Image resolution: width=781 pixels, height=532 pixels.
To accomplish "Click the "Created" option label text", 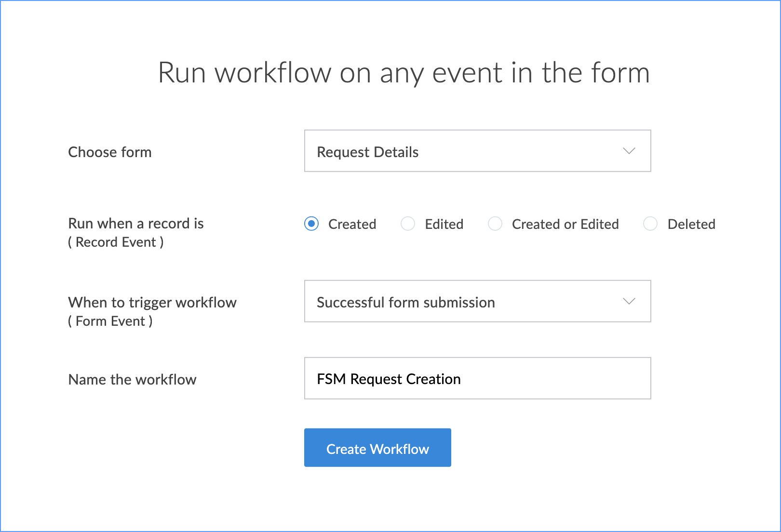I will (352, 225).
